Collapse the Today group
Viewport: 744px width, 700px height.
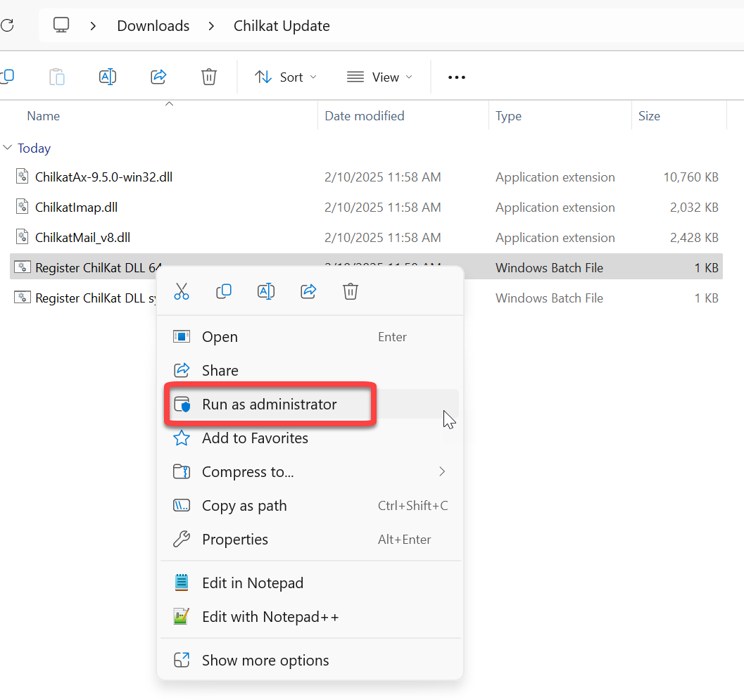pyautogui.click(x=8, y=148)
